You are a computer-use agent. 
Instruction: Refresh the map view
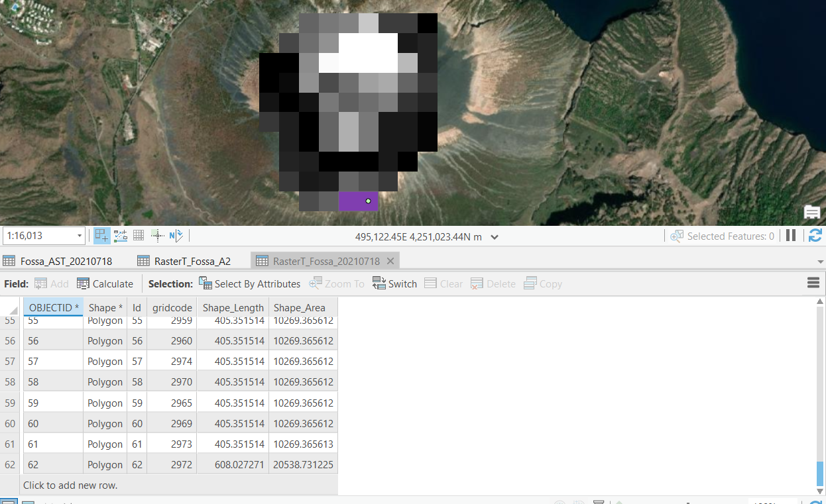click(815, 235)
